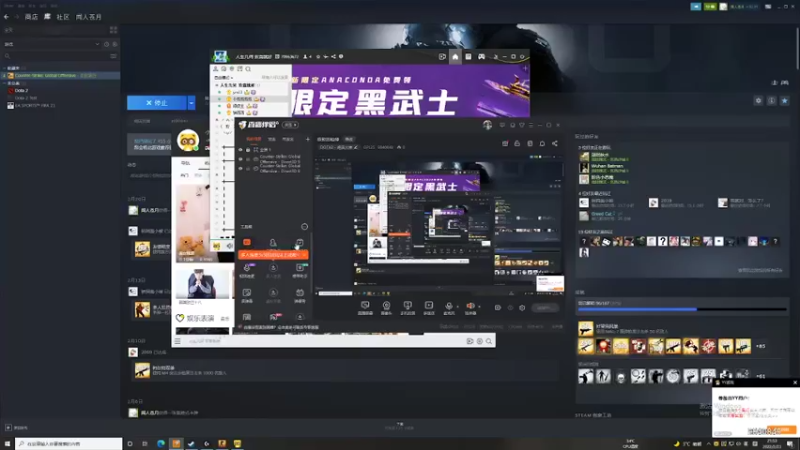
Task: Select Dota 2 in the library list
Action: (21, 90)
